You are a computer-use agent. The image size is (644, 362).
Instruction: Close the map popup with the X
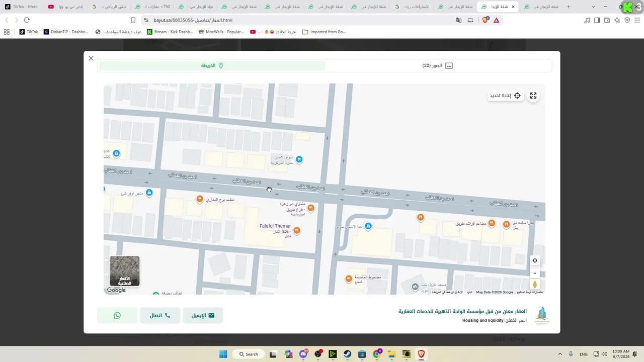coord(91,58)
